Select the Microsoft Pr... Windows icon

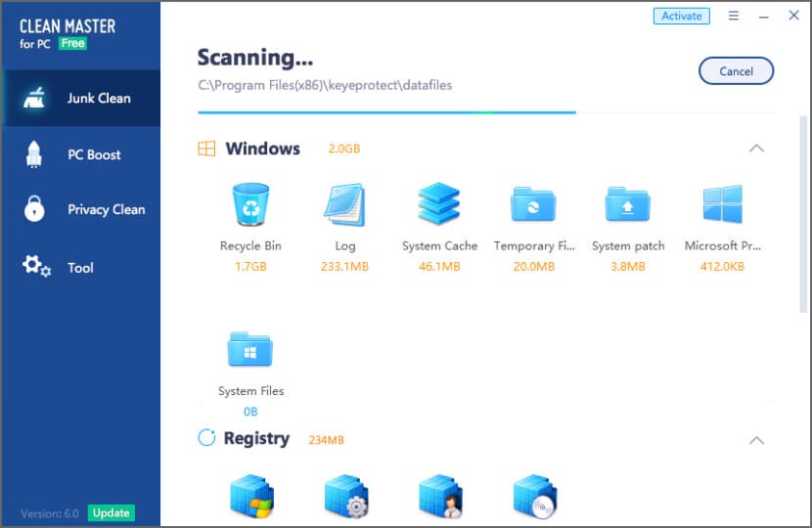point(722,204)
